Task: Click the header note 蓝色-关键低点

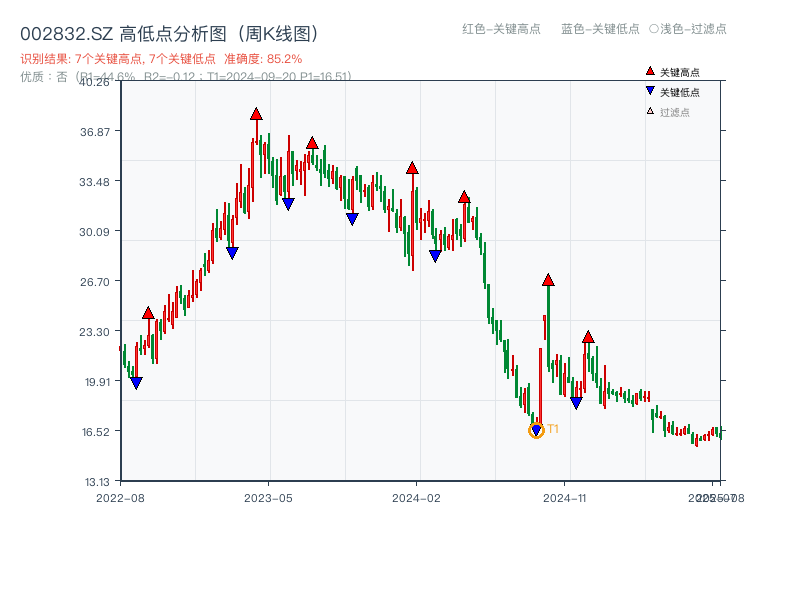Action: [x=600, y=29]
